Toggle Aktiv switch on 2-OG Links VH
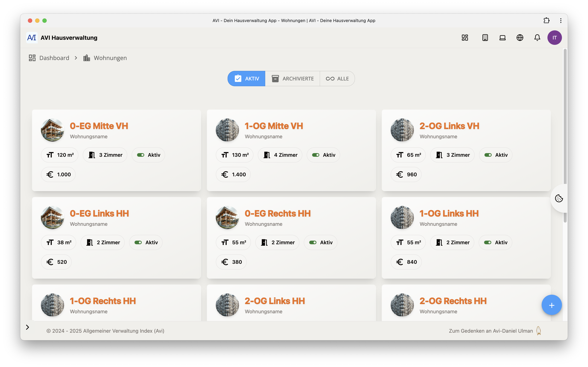The image size is (588, 367). tap(488, 155)
